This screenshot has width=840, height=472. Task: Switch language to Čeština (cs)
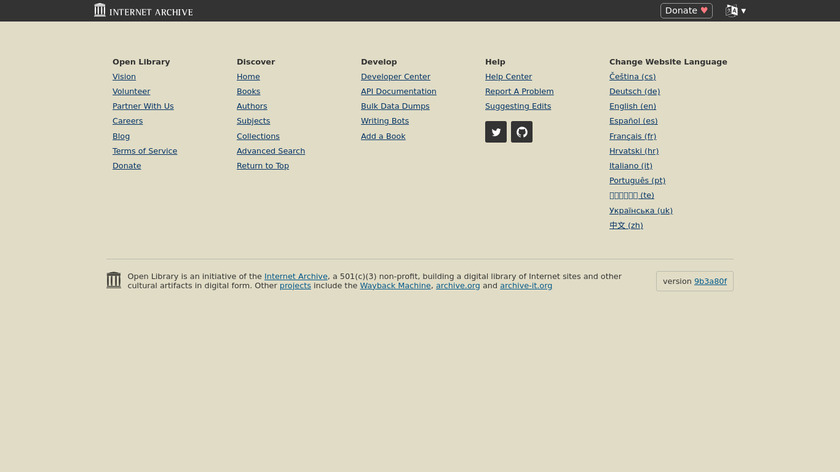(632, 77)
